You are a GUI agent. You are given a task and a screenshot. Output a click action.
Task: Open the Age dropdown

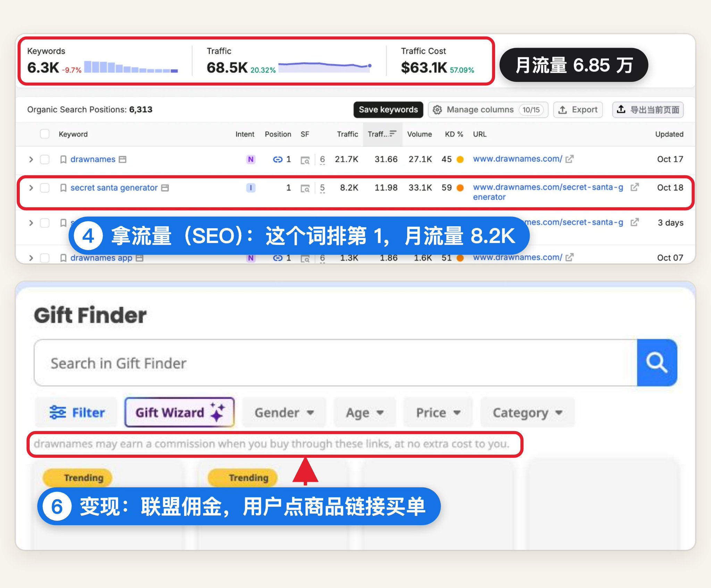click(365, 412)
